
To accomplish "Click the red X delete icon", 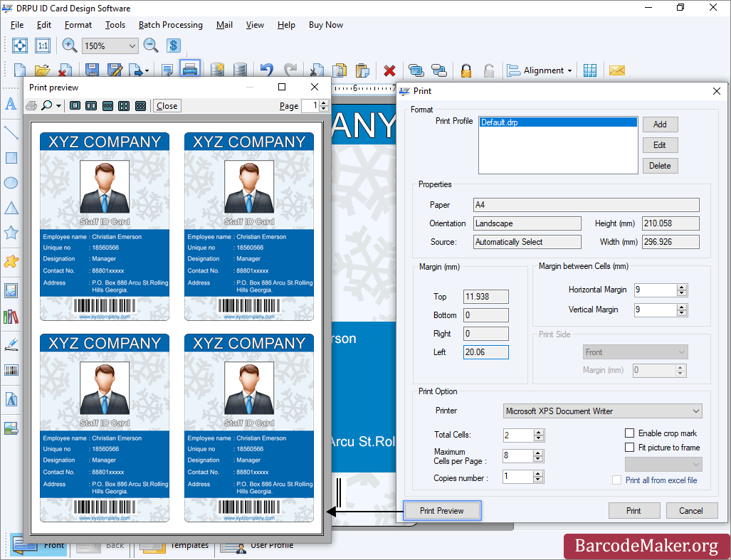I will (x=389, y=71).
